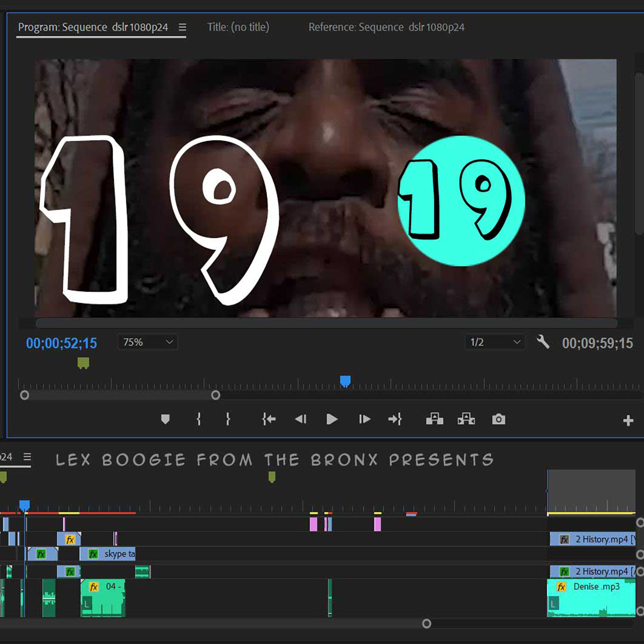Click the Export Frame camera icon
Viewport: 644px width, 644px height.
pyautogui.click(x=498, y=419)
